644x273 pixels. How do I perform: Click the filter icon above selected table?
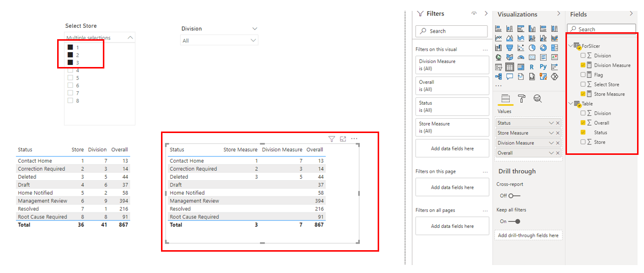pos(332,139)
